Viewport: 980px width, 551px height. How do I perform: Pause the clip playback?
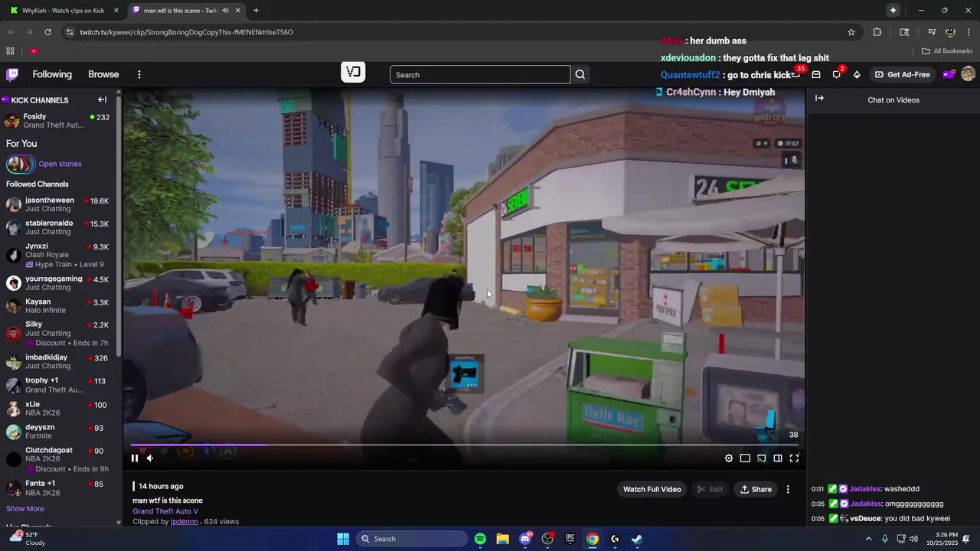135,458
